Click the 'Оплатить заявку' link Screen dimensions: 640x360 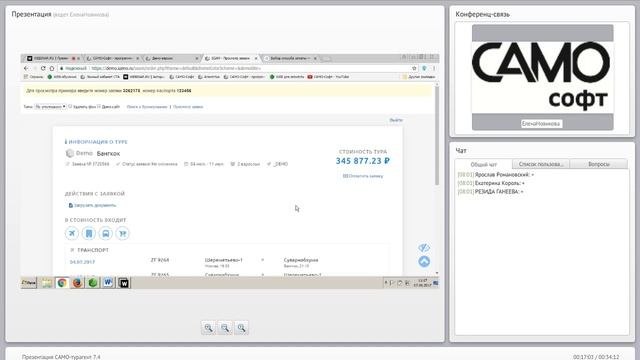pos(363,176)
